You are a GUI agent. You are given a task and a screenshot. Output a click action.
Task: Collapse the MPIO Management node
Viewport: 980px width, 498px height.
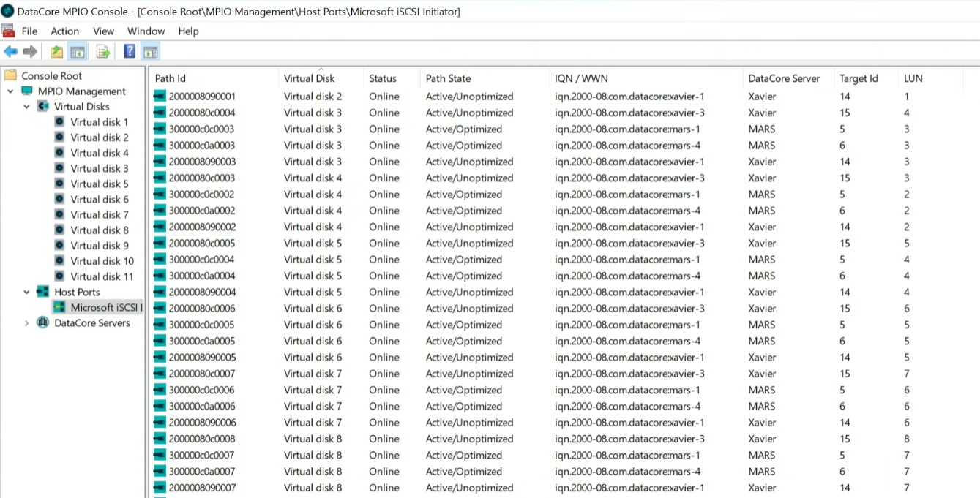tap(11, 91)
